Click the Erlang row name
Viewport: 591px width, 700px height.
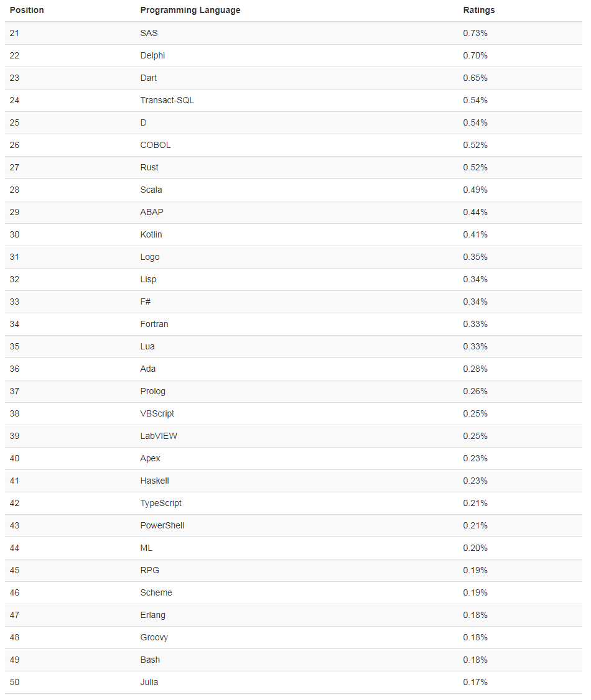pyautogui.click(x=152, y=615)
